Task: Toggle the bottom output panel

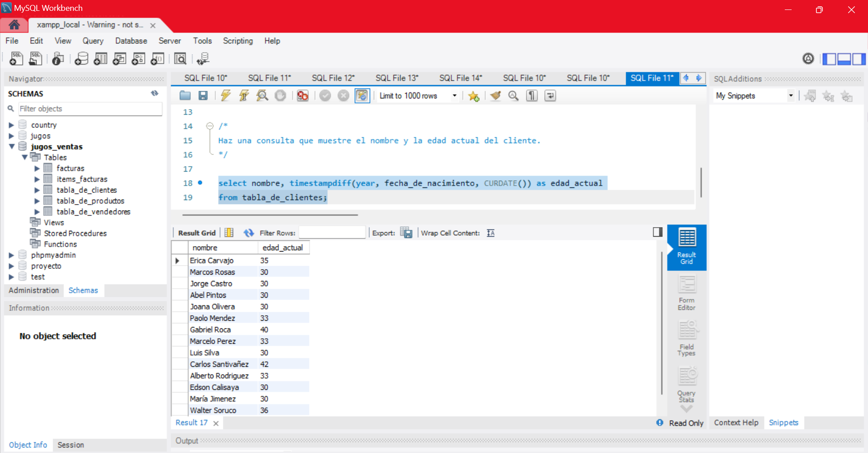Action: [x=844, y=59]
